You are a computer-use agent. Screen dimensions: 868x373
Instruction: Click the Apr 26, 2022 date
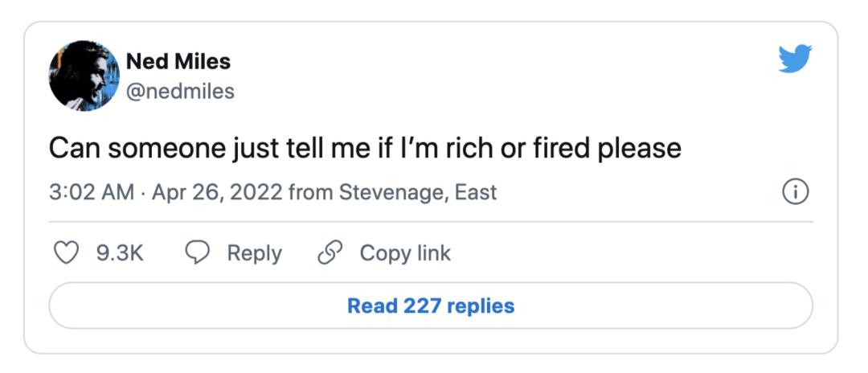tap(217, 193)
